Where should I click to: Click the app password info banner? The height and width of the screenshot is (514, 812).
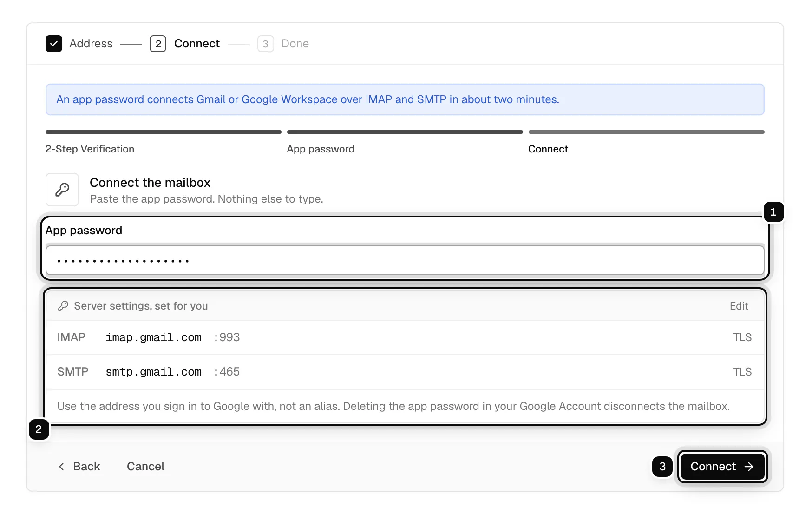click(405, 99)
